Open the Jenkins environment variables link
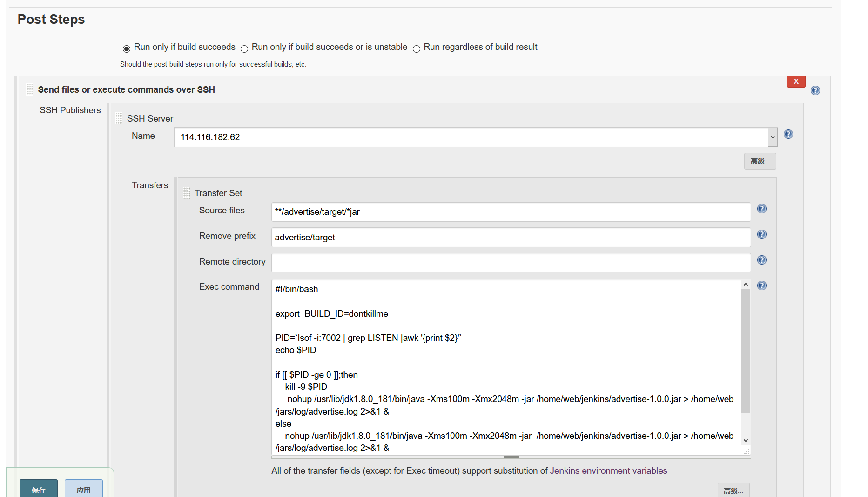Screen dimensions: 868x497 coord(608,471)
